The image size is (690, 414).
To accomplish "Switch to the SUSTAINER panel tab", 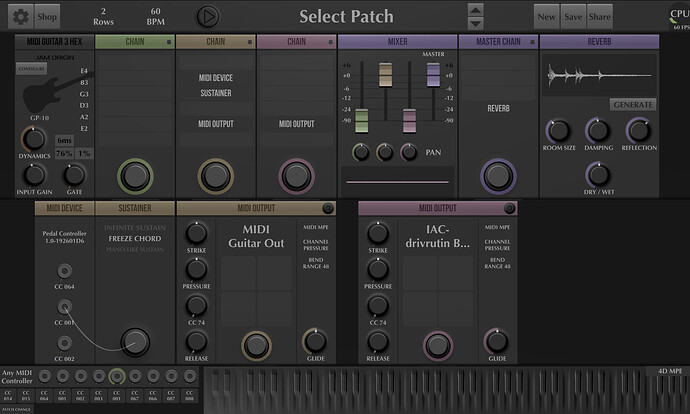I will [135, 208].
